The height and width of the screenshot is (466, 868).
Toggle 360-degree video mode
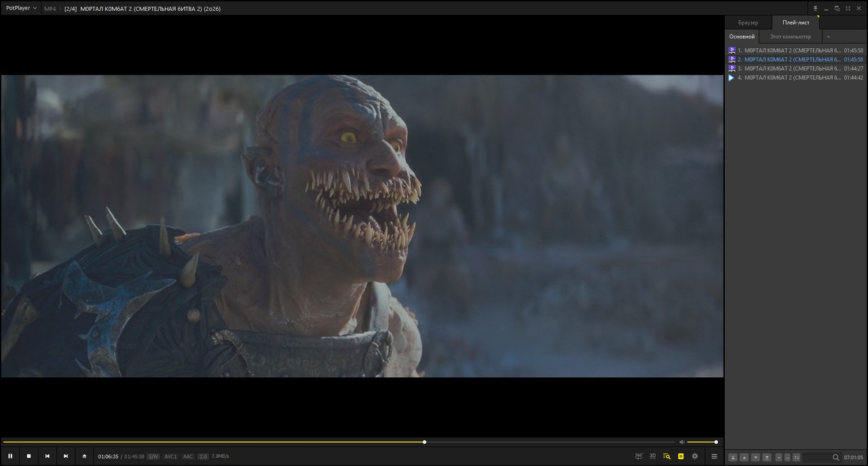point(639,456)
